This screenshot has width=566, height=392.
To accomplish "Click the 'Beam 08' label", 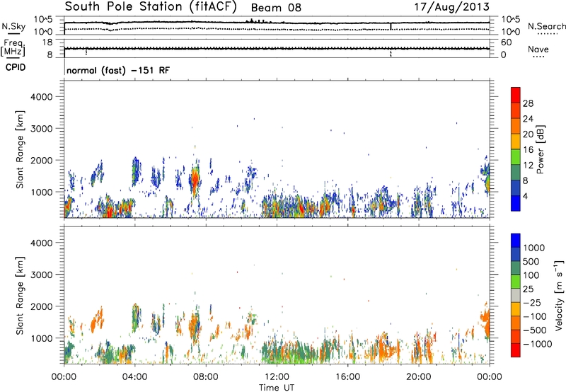I will click(276, 8).
